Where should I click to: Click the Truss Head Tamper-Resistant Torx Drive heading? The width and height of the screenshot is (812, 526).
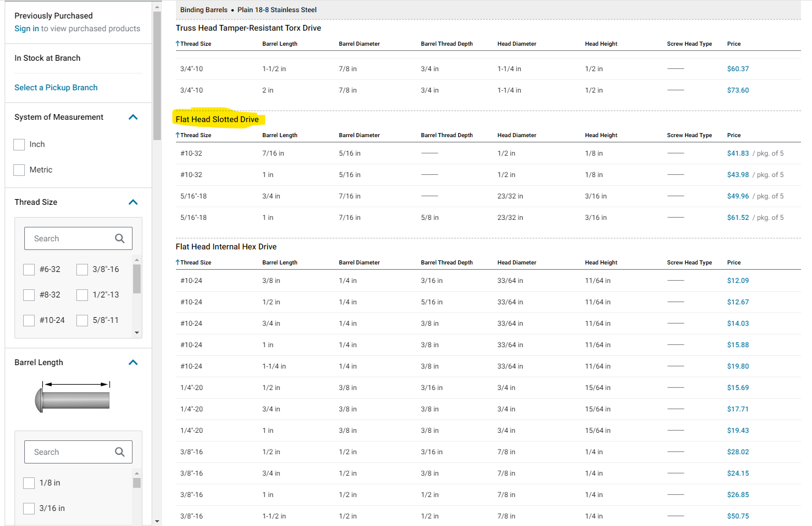point(248,28)
